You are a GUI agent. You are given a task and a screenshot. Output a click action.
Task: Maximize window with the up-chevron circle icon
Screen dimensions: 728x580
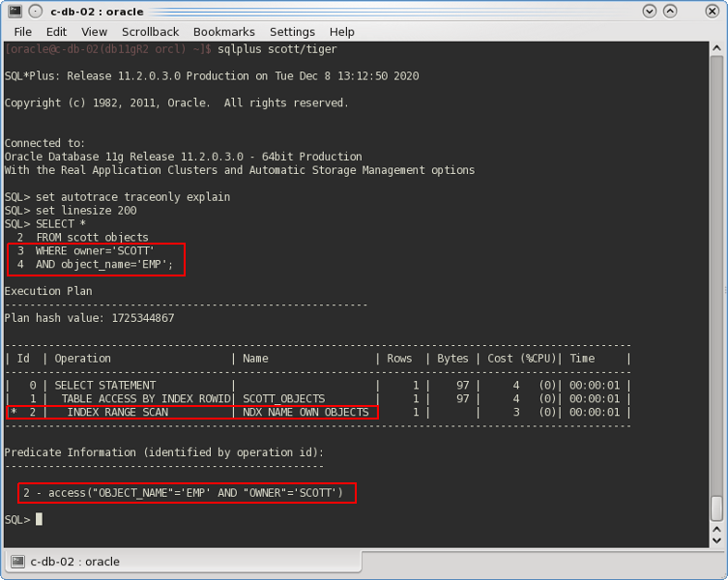click(669, 12)
